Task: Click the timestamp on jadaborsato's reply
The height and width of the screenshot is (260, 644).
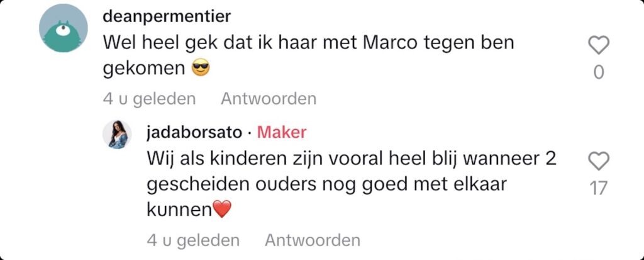Action: pos(193,240)
